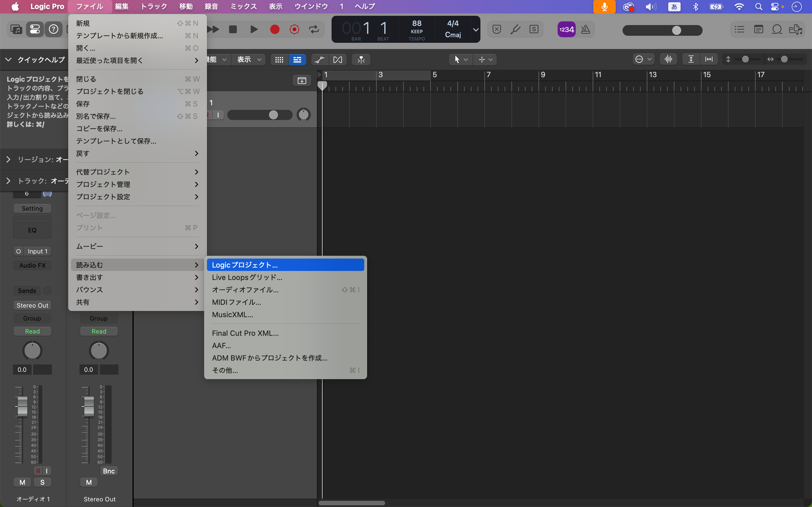Mute the オーディオ 1 channel strip
Viewport: 812px width, 507px height.
(22, 482)
